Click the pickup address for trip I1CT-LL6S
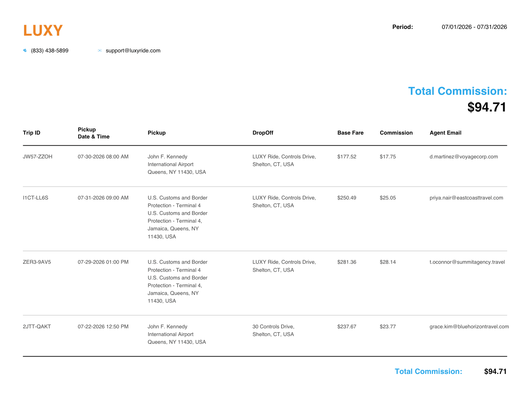Viewport: 532px width, 399px height. [x=178, y=217]
